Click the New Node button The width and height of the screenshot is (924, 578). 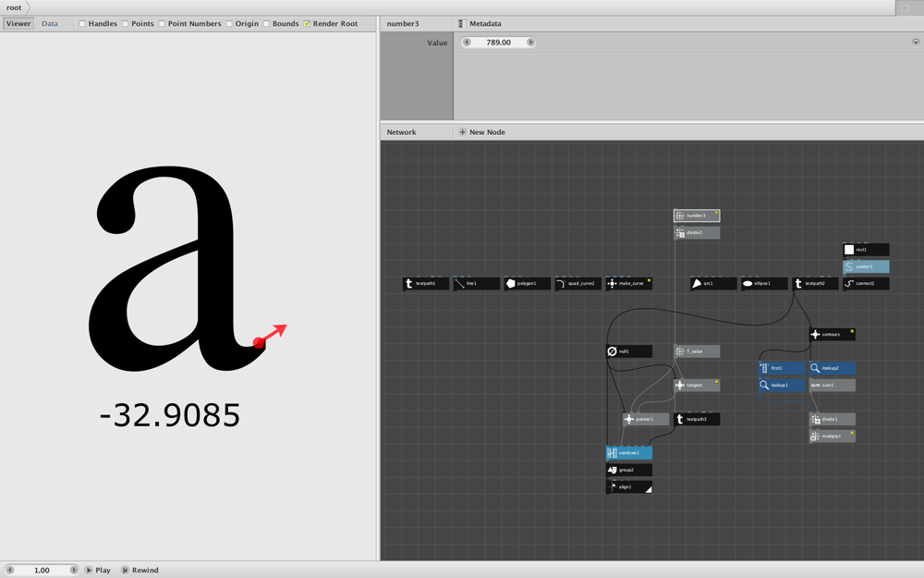(481, 132)
